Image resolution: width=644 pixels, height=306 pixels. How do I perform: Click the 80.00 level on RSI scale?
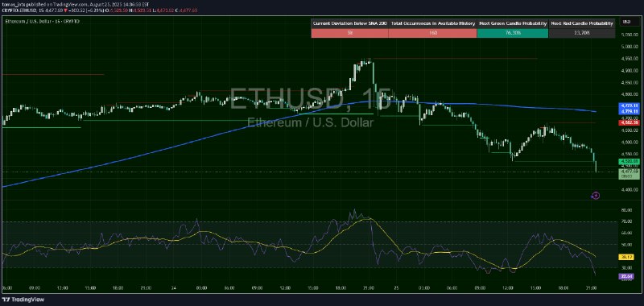click(x=626, y=210)
